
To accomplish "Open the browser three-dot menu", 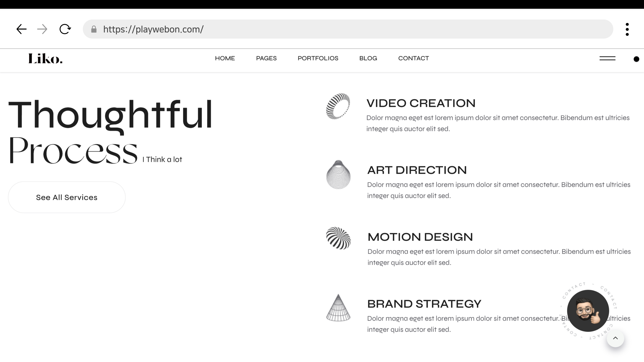I will pyautogui.click(x=627, y=29).
